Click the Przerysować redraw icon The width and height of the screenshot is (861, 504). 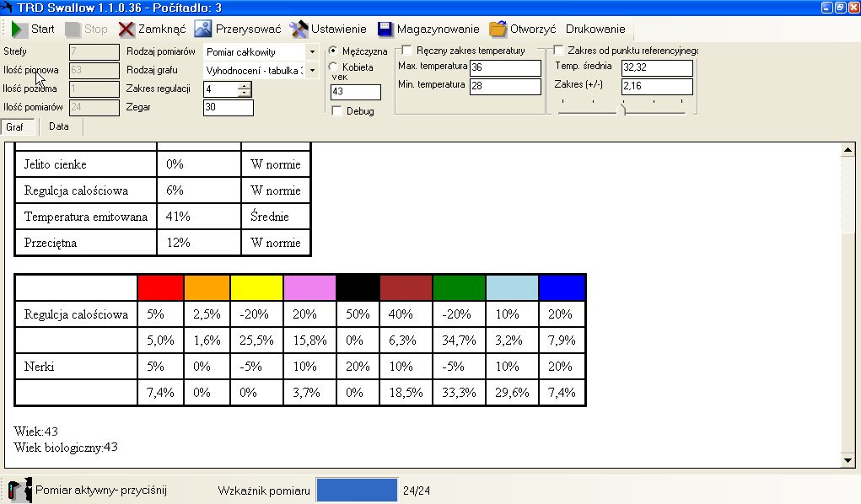pos(203,29)
